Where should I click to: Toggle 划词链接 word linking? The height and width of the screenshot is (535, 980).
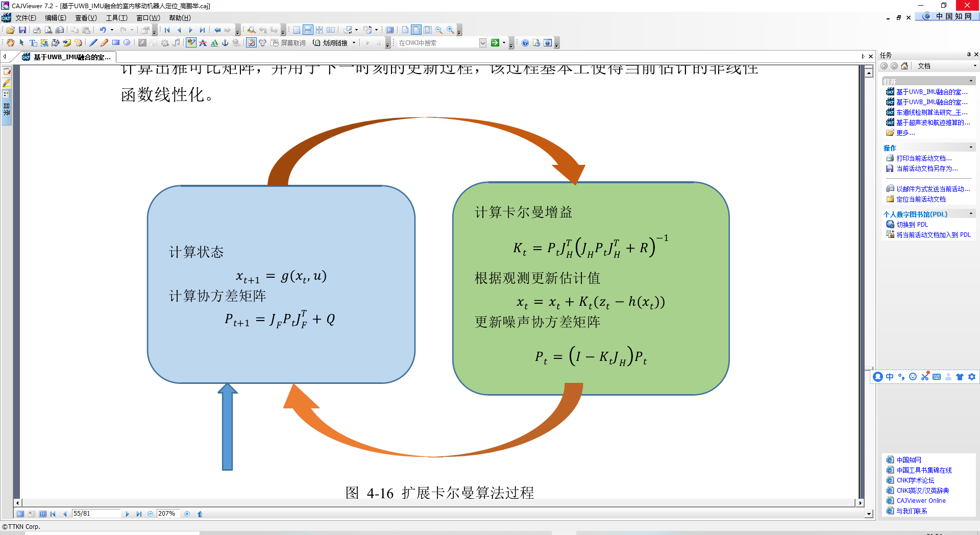333,43
